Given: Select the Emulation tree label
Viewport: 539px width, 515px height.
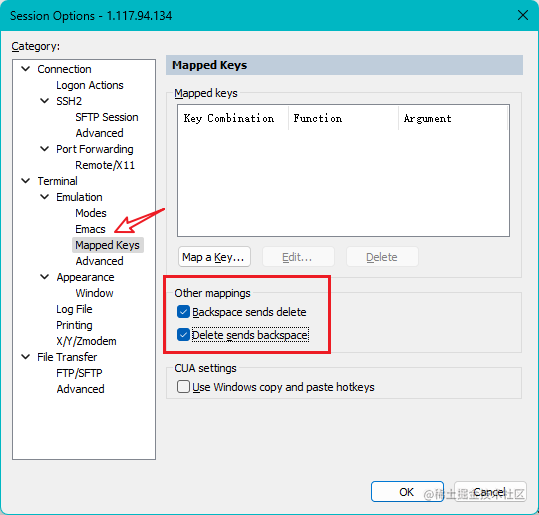Looking at the screenshot, I should (79, 197).
